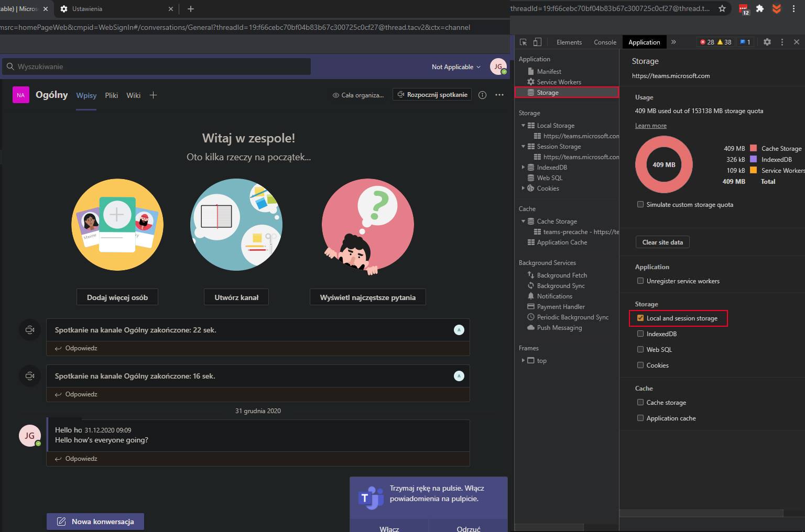Collapse the Local Storage tree node
805x532 pixels.
[523, 125]
